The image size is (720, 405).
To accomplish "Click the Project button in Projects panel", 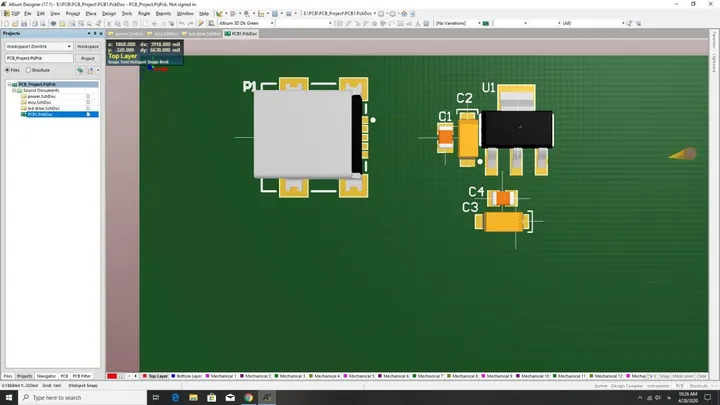I will [x=88, y=58].
